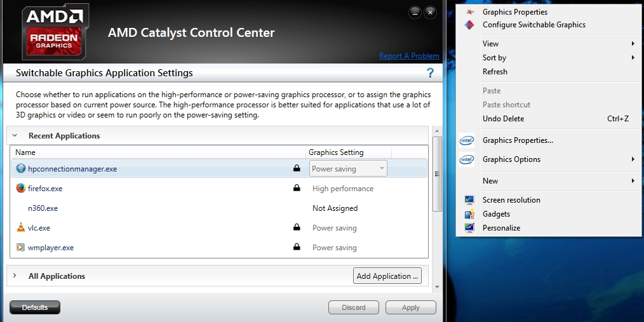Open the Personalize menu entry
Image resolution: width=644 pixels, height=322 pixels.
(501, 228)
